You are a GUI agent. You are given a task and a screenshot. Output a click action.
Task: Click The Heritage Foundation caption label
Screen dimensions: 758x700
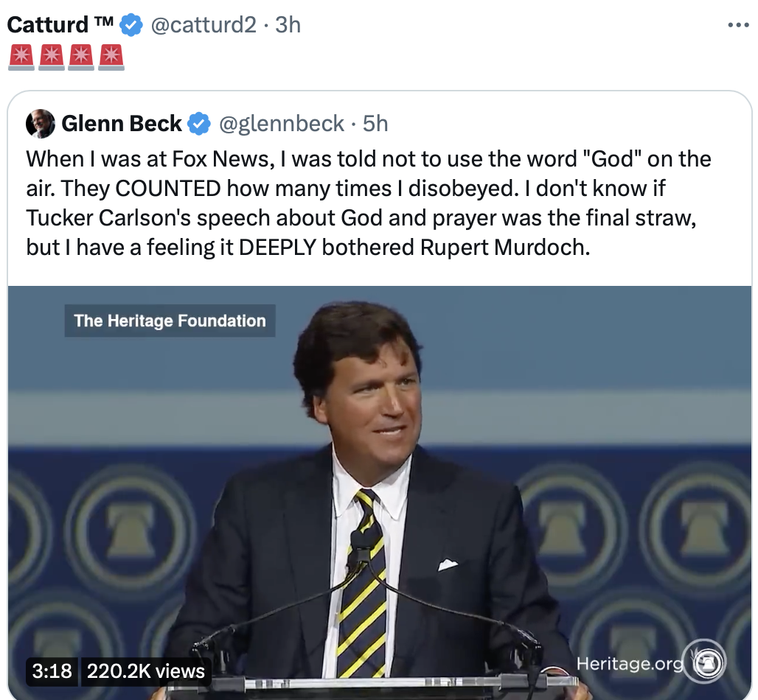pos(170,321)
